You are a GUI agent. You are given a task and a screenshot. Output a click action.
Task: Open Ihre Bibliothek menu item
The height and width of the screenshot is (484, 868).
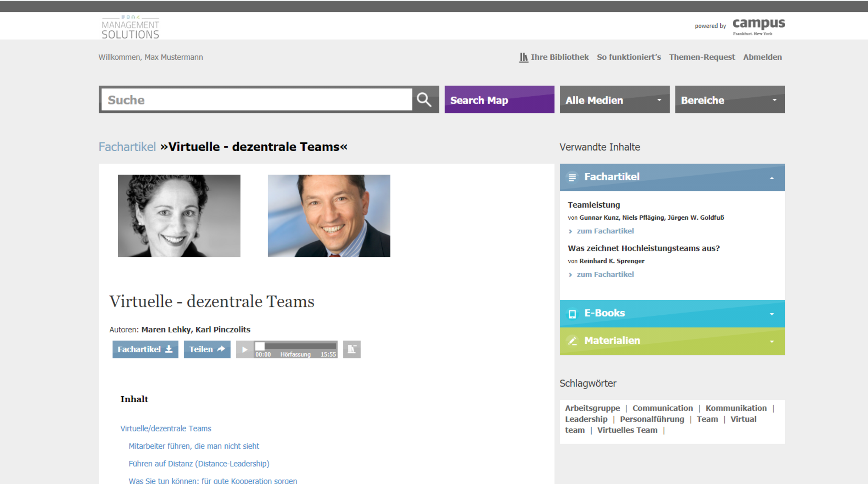(560, 57)
